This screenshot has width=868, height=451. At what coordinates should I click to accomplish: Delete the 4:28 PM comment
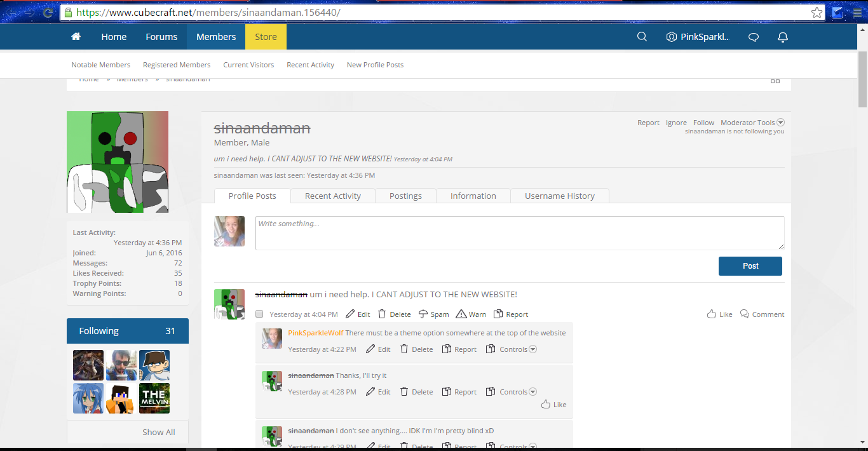click(x=416, y=392)
